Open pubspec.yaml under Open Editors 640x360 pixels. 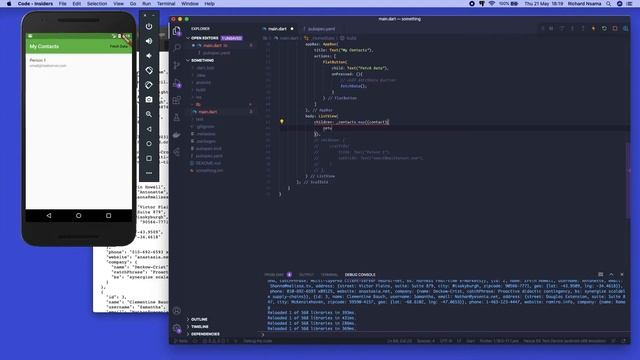216,53
